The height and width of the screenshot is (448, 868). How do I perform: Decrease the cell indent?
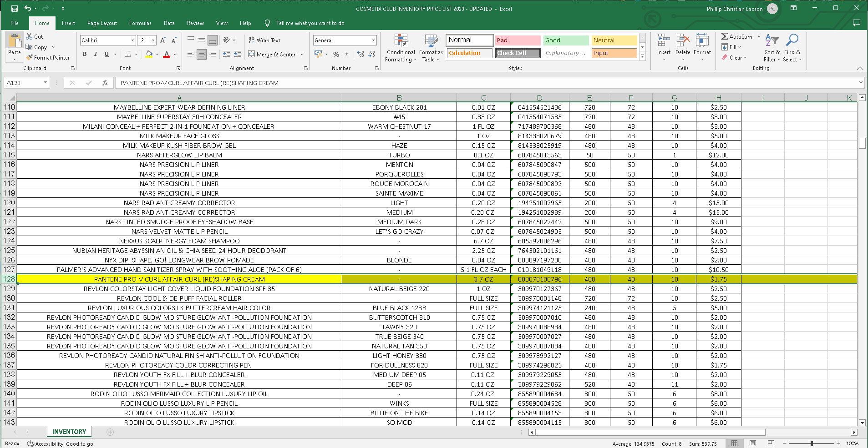point(227,54)
